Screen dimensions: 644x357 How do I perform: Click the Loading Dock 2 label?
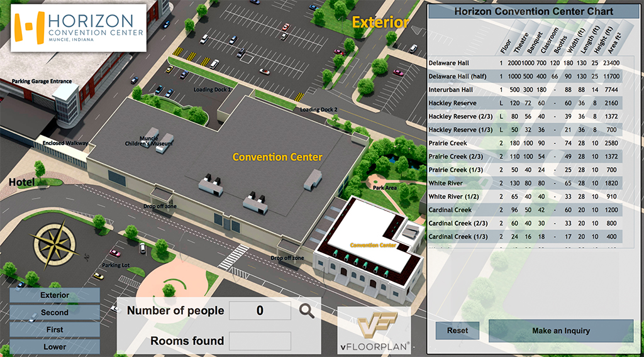point(318,109)
